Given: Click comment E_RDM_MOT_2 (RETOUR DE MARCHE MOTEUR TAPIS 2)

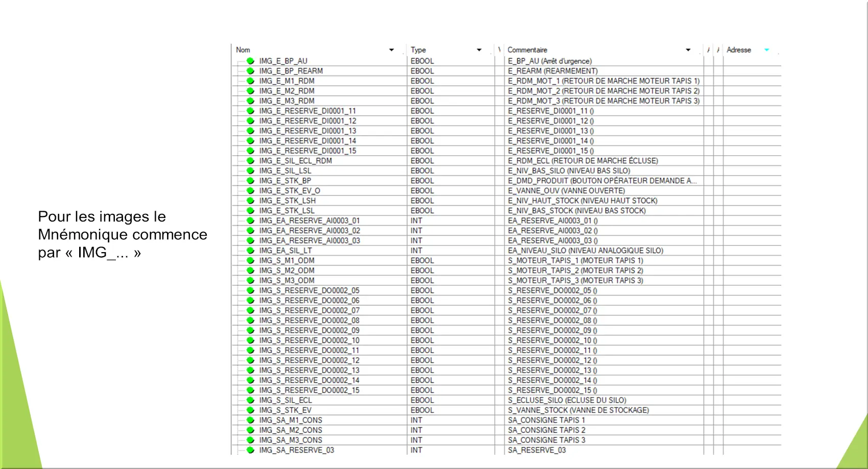Looking at the screenshot, I should click(x=604, y=91).
